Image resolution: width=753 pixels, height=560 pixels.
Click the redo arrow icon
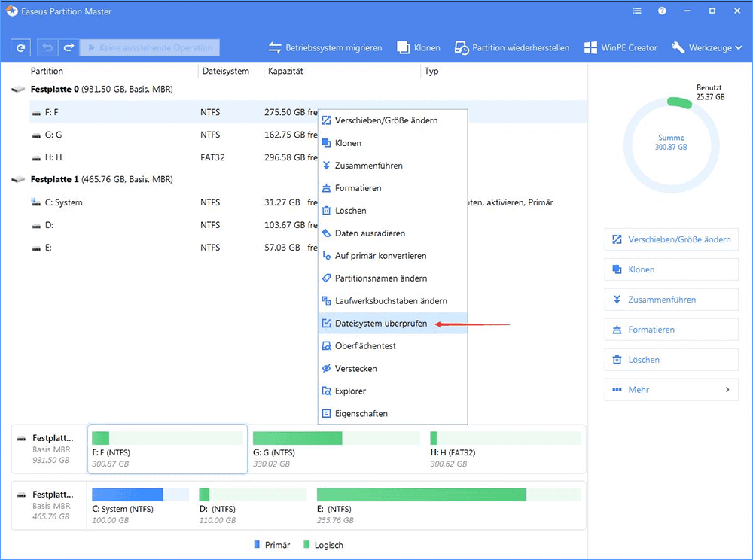(x=69, y=47)
